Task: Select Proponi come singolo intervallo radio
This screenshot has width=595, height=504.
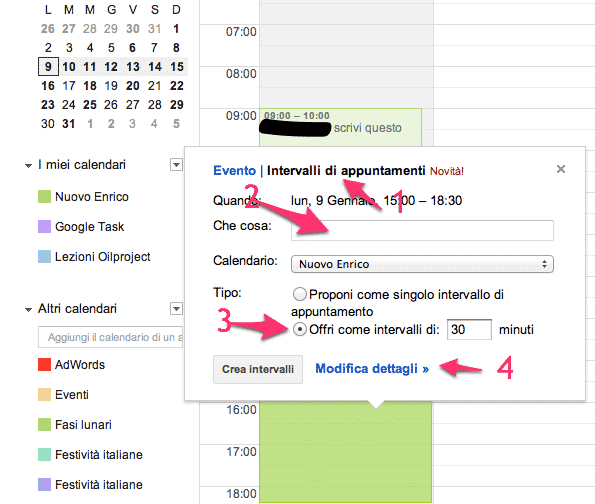Action: click(x=299, y=294)
